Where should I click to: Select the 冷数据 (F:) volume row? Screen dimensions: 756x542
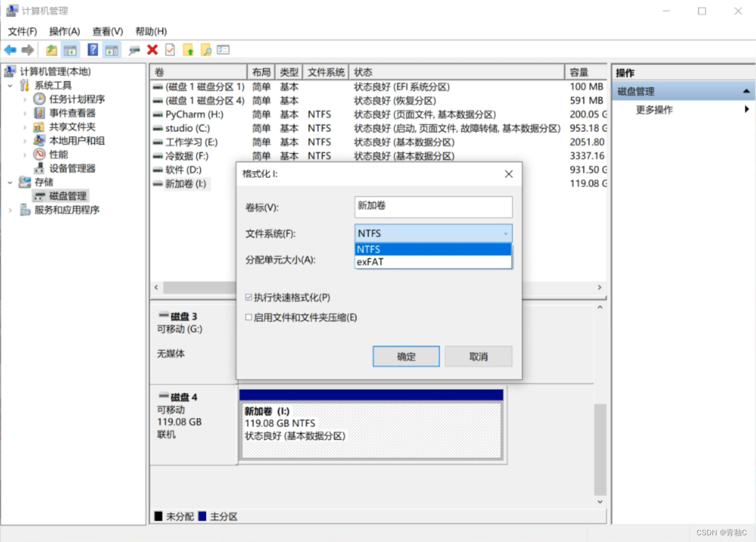pyautogui.click(x=379, y=156)
